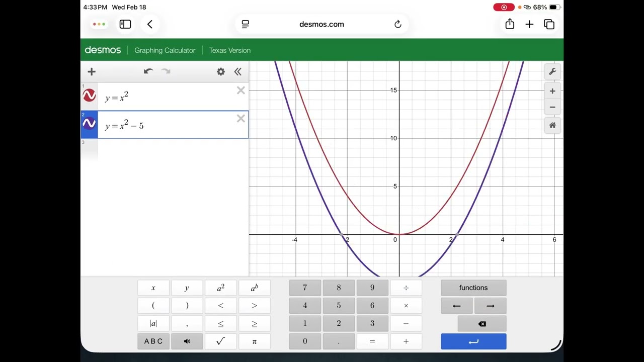644x362 pixels.
Task: Move cursor left with arrow key
Action: coord(457,306)
